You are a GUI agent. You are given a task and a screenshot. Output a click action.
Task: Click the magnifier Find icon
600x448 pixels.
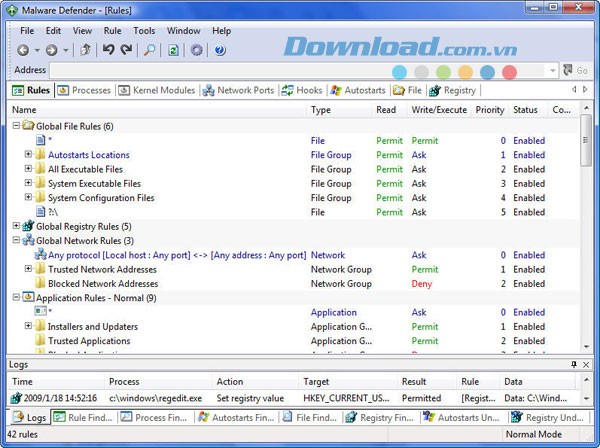pyautogui.click(x=149, y=50)
